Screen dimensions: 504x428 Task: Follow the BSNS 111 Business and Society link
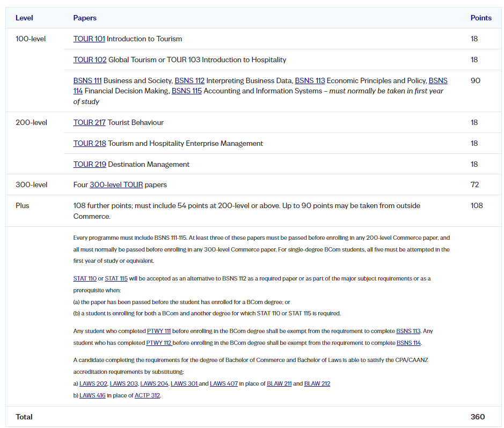pos(87,80)
